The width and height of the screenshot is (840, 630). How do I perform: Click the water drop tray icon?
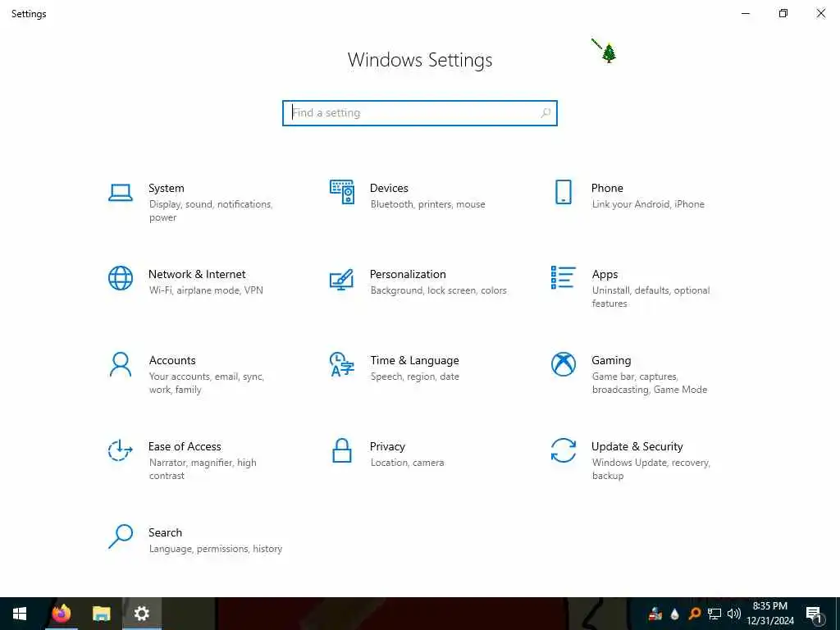point(675,614)
